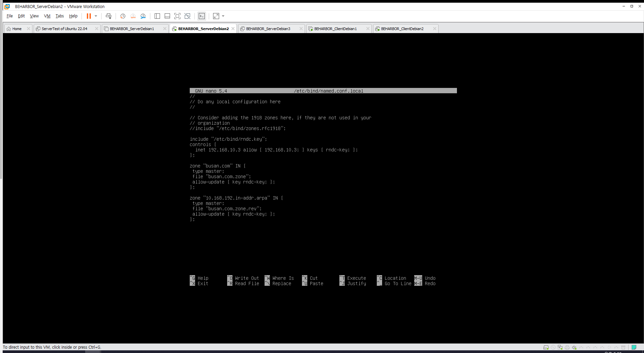Toggle Unity mode icon
The width and height of the screenshot is (644, 353).
click(x=187, y=16)
